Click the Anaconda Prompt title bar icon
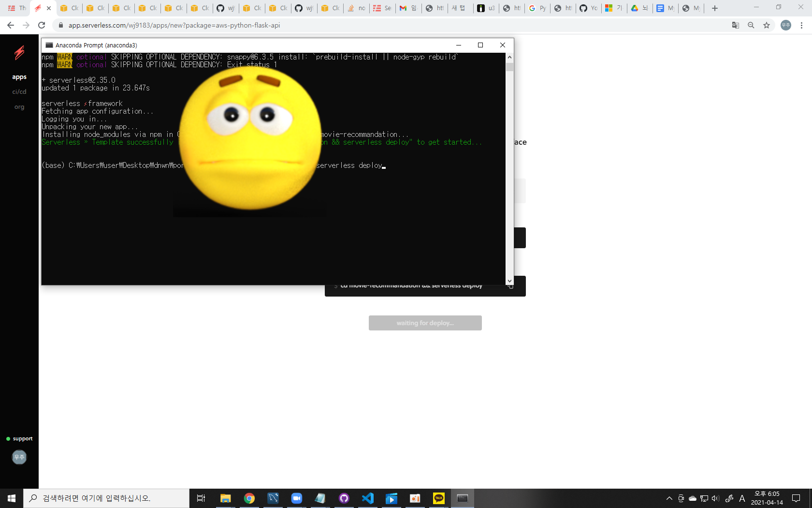Viewport: 812px width, 508px height. pyautogui.click(x=49, y=45)
